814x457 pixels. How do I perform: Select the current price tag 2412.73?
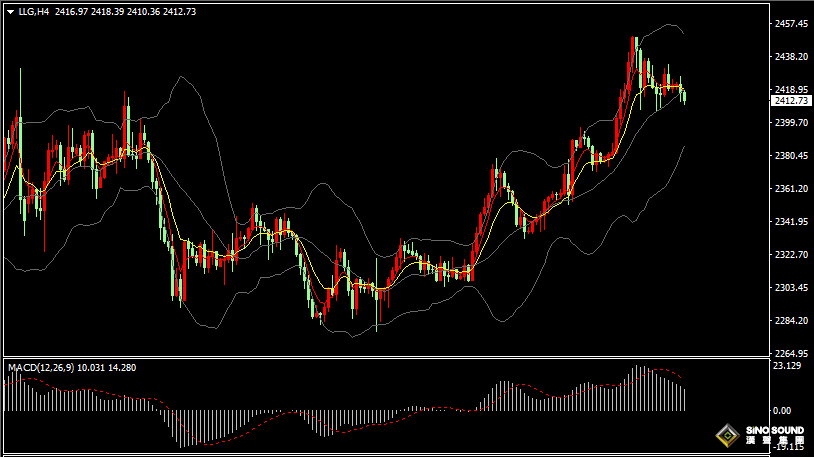pyautogui.click(x=792, y=100)
